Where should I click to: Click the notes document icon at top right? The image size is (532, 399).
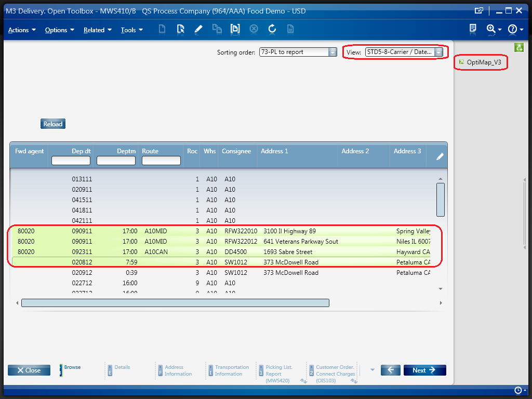click(473, 29)
